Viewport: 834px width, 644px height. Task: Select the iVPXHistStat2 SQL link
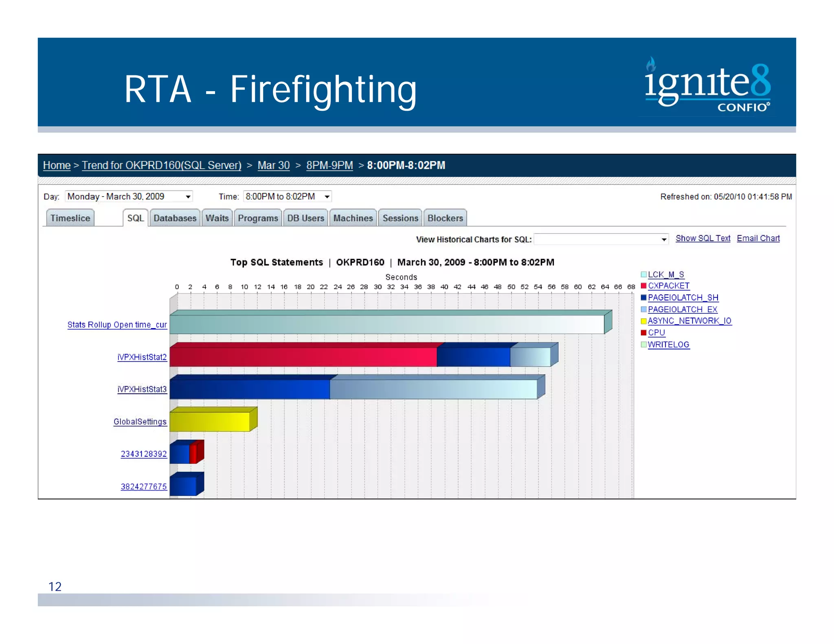(142, 357)
